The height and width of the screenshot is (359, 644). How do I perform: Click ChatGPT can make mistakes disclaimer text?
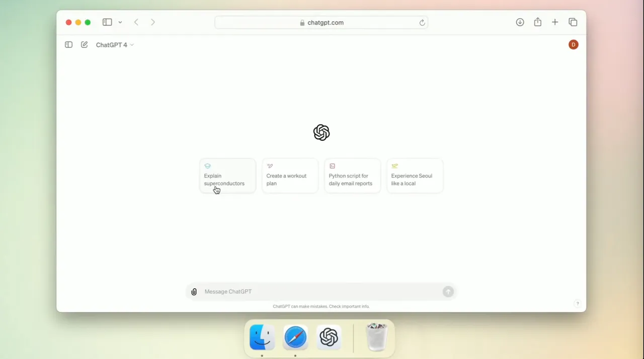[x=321, y=306]
